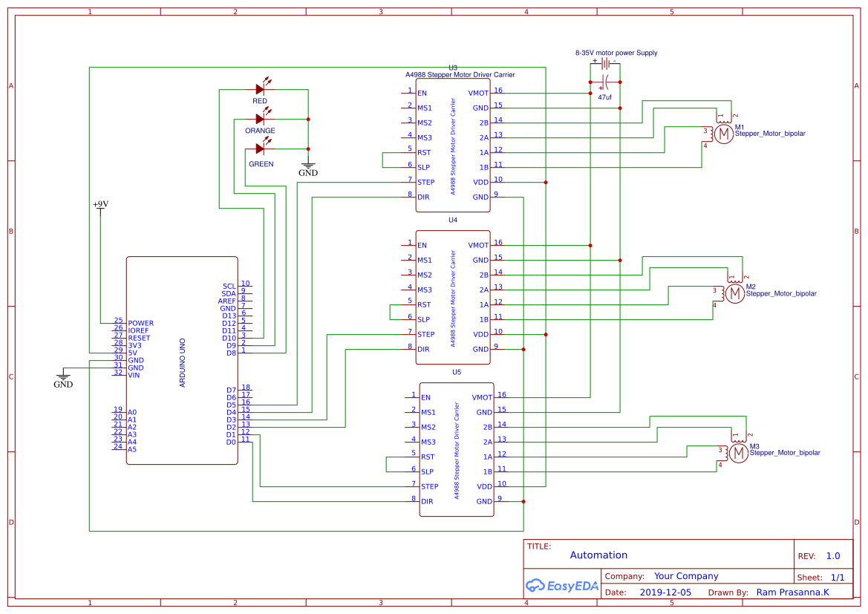Click the Ram Prasanna.K drawn-by text

[x=794, y=592]
